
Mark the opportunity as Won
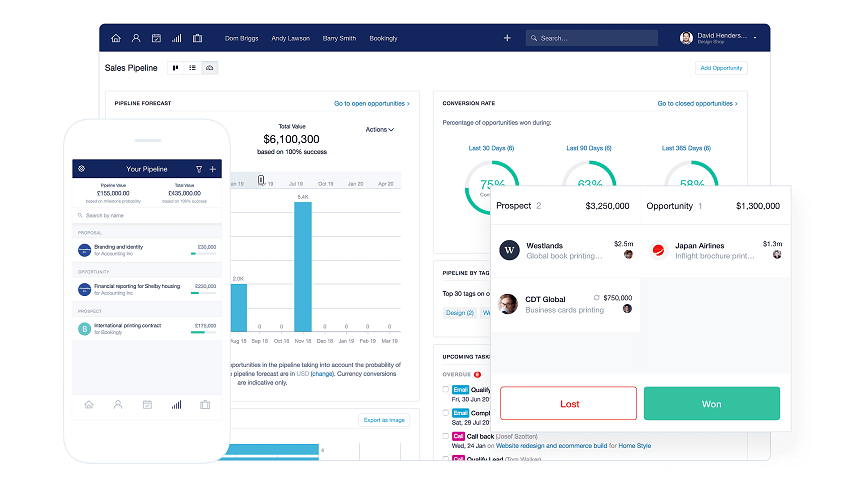[712, 404]
